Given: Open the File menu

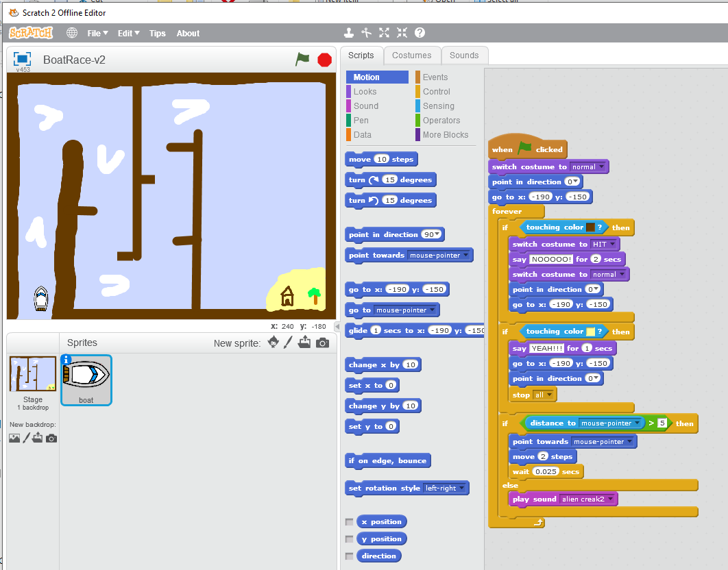Looking at the screenshot, I should [x=97, y=33].
